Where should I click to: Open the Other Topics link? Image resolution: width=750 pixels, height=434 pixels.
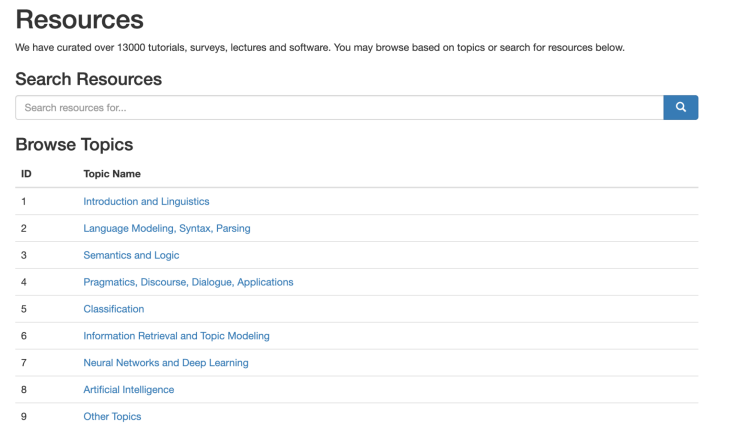(112, 416)
